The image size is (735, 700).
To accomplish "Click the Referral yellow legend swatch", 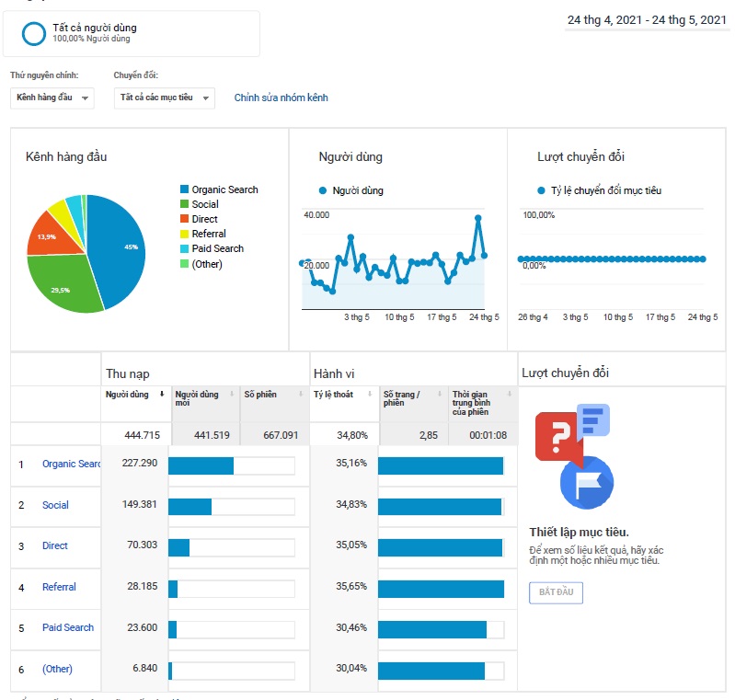I will point(184,234).
